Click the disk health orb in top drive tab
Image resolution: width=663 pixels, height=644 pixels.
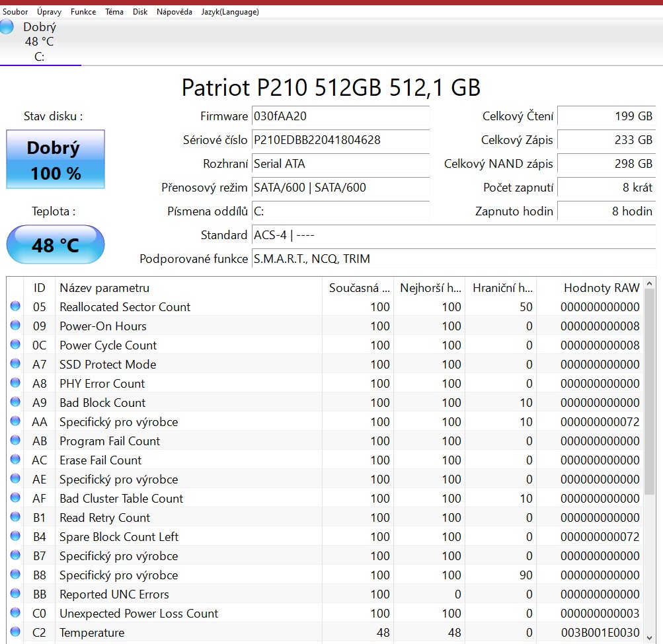pyautogui.click(x=7, y=27)
